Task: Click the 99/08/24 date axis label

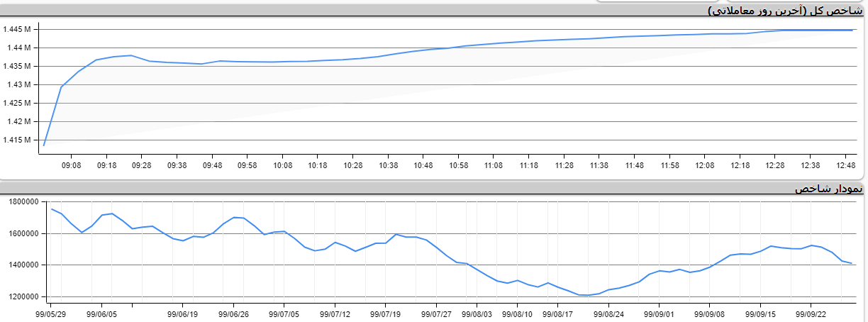Action: tap(608, 313)
